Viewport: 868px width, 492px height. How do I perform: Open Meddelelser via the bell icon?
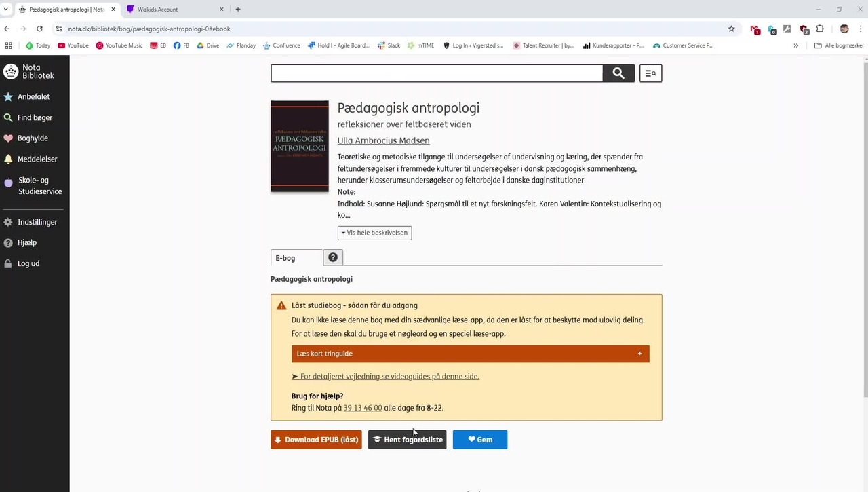click(11, 159)
